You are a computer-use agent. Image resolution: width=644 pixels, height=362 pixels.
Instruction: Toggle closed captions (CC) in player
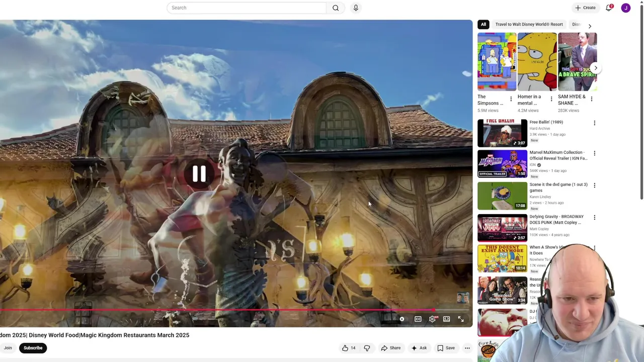click(418, 319)
